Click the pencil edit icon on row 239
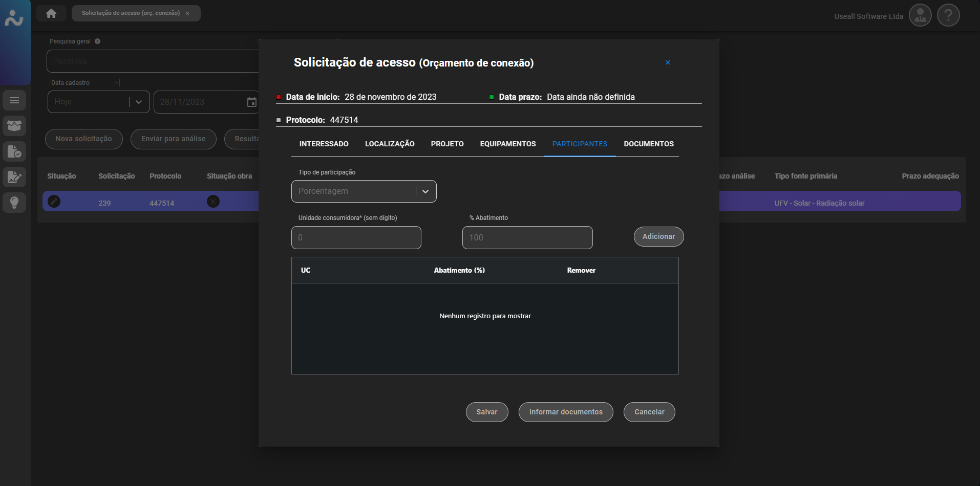 pyautogui.click(x=54, y=202)
